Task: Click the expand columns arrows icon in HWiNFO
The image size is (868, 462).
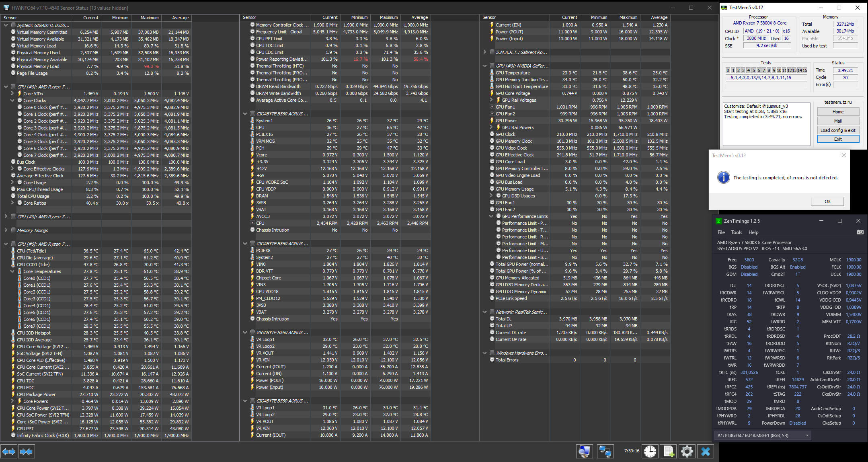Action: 9,452
